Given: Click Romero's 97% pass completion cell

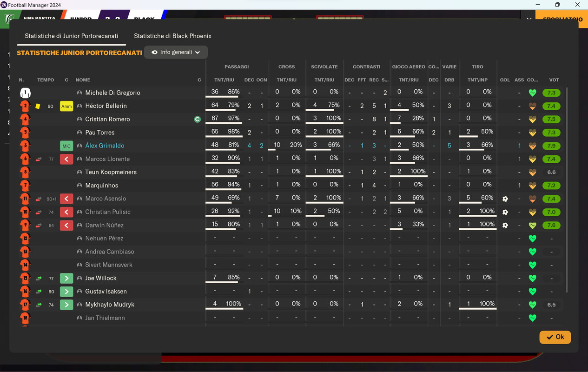Looking at the screenshot, I should [234, 119].
